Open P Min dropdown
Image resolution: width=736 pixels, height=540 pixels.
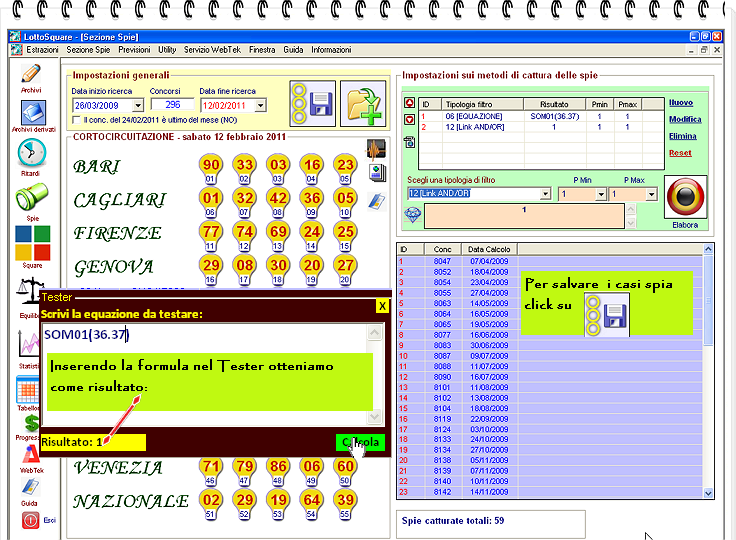[x=601, y=194]
